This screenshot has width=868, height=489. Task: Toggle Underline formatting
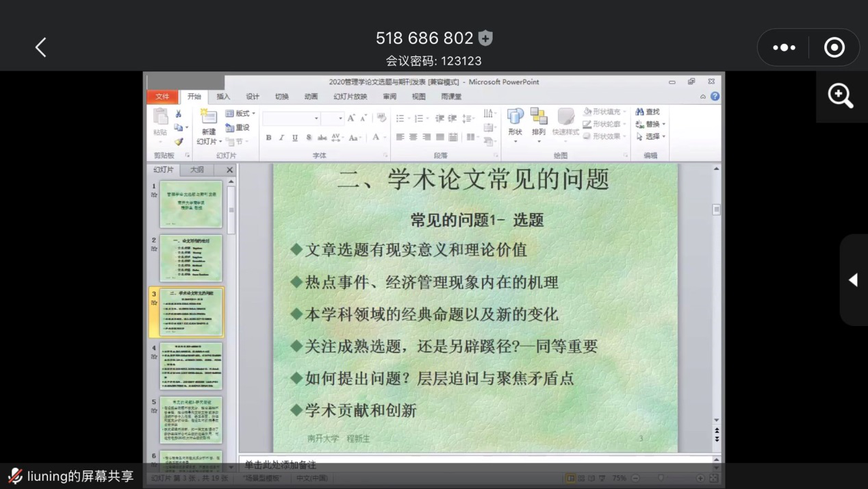[295, 138]
